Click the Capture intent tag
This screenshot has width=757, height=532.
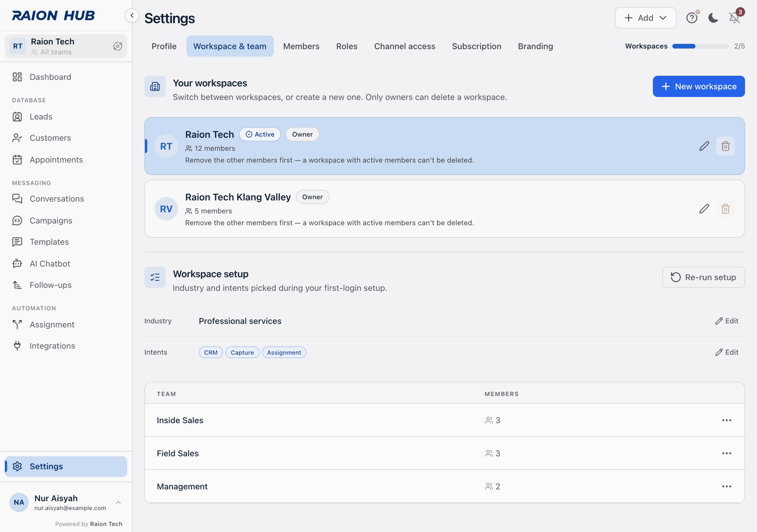242,353
